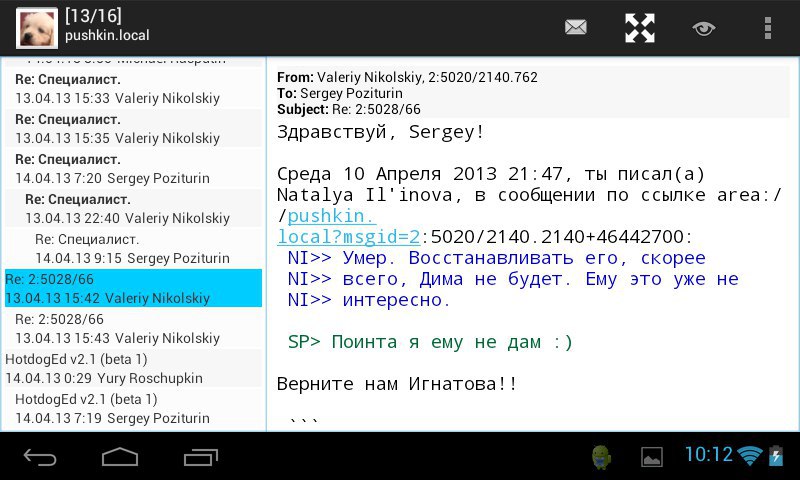The height and width of the screenshot is (480, 800).
Task: Tap the pushkin.local area name
Action: point(107,35)
